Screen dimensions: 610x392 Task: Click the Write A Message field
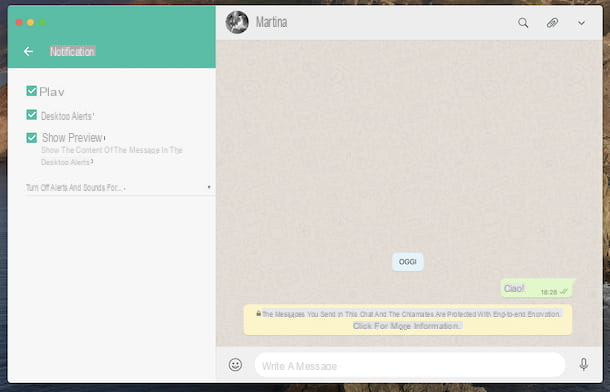[x=410, y=365]
